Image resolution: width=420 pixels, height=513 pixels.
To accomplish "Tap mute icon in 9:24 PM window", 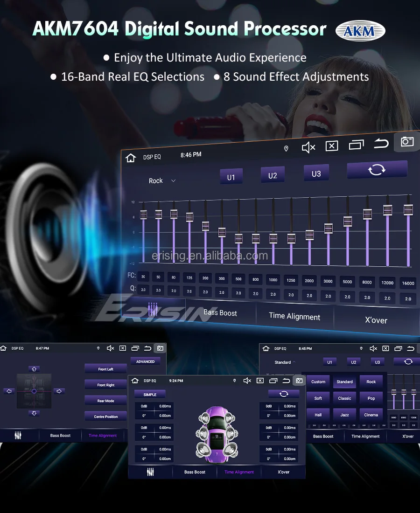I will click(247, 381).
